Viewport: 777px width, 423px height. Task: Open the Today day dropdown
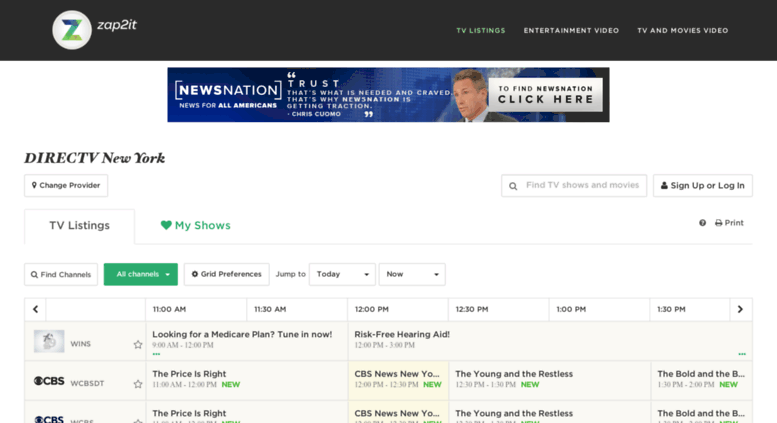coord(342,274)
